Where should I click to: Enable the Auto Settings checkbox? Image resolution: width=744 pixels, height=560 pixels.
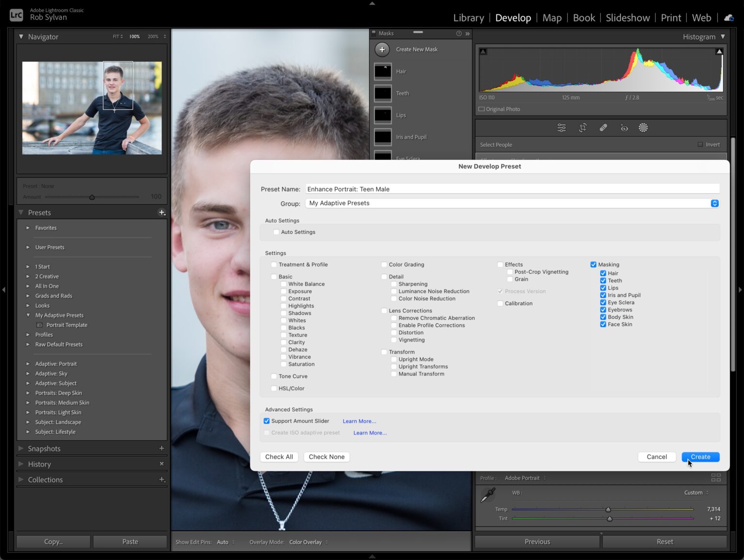(x=276, y=232)
